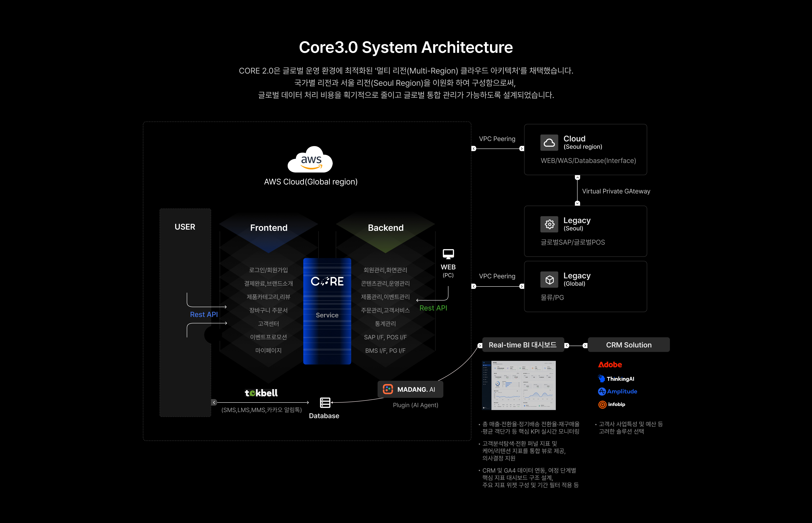This screenshot has height=523, width=812.
Task: Click the Amplitude logo
Action: point(617,391)
